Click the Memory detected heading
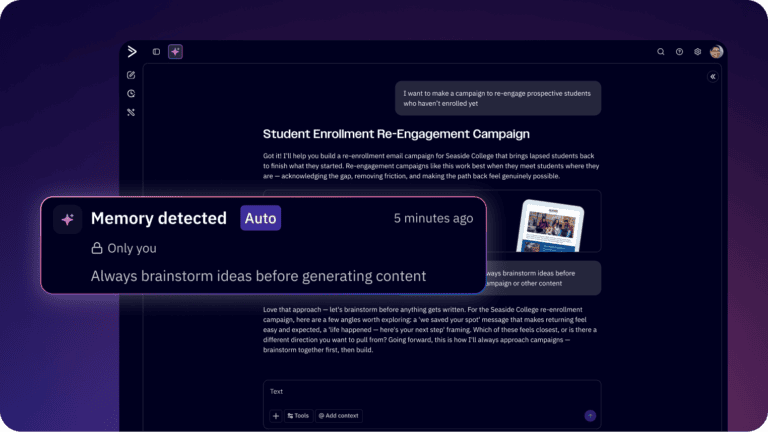The width and height of the screenshot is (768, 432). point(159,218)
